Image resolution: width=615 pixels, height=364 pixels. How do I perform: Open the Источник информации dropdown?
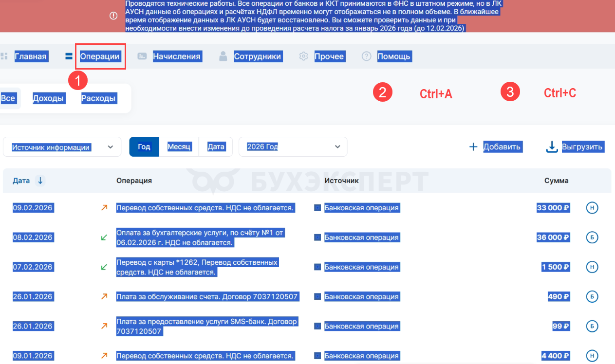pos(62,147)
